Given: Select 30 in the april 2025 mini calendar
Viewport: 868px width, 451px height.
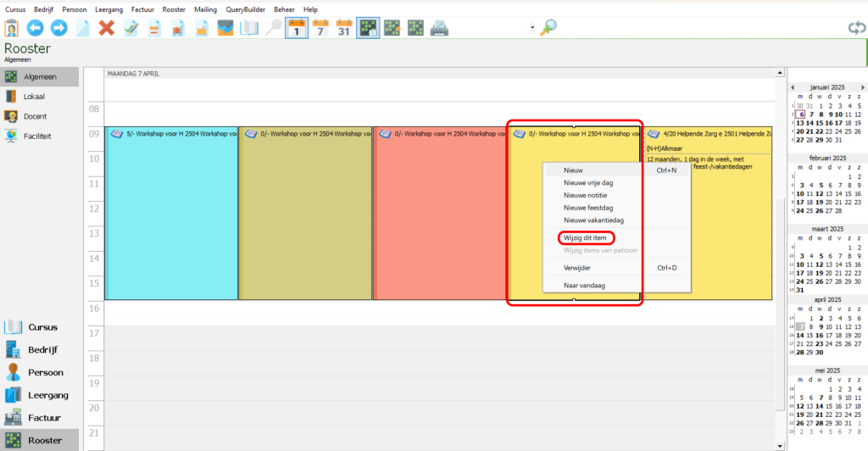Looking at the screenshot, I should point(820,353).
